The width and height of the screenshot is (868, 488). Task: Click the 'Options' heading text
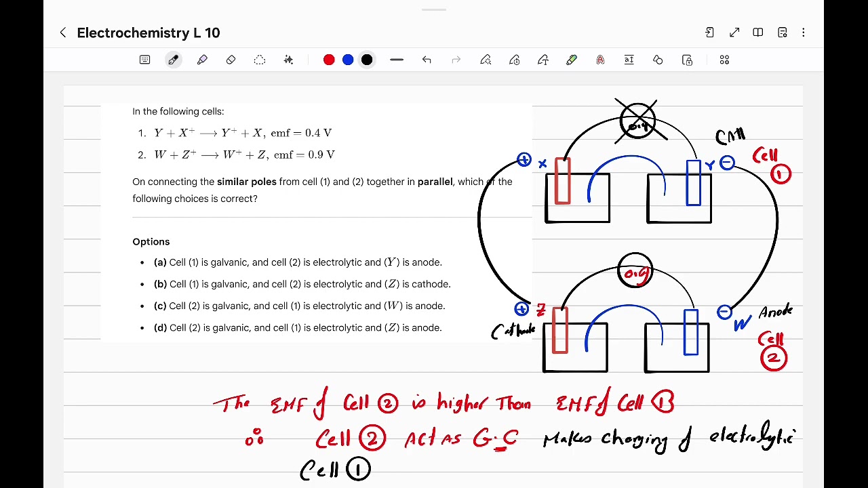(x=151, y=242)
